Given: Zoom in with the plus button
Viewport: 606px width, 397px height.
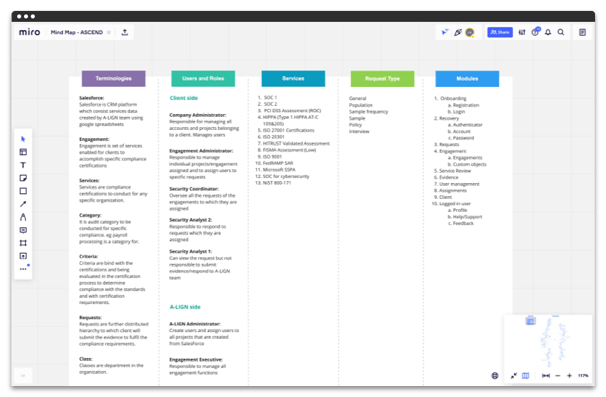Looking at the screenshot, I should 569,375.
